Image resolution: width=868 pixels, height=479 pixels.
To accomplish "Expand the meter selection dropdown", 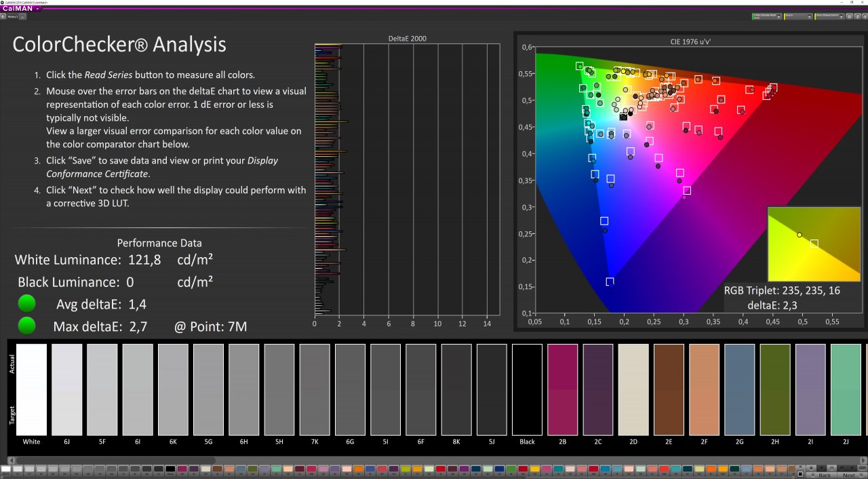I will [767, 16].
